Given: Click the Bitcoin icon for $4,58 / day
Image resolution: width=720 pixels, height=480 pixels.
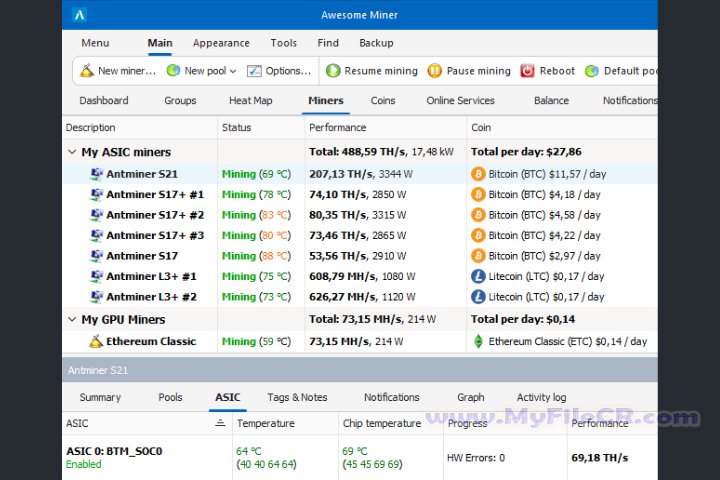Looking at the screenshot, I should point(478,215).
